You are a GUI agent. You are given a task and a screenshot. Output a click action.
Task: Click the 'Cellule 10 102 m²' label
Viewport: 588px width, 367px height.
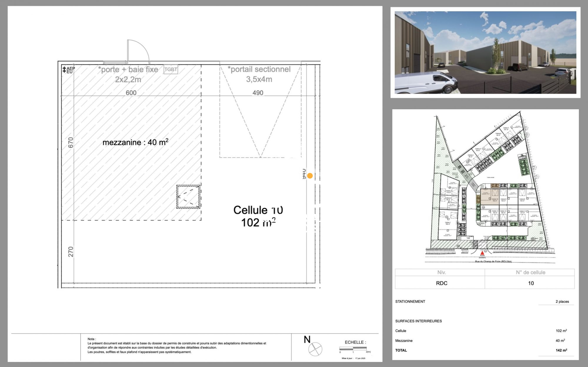click(x=258, y=216)
